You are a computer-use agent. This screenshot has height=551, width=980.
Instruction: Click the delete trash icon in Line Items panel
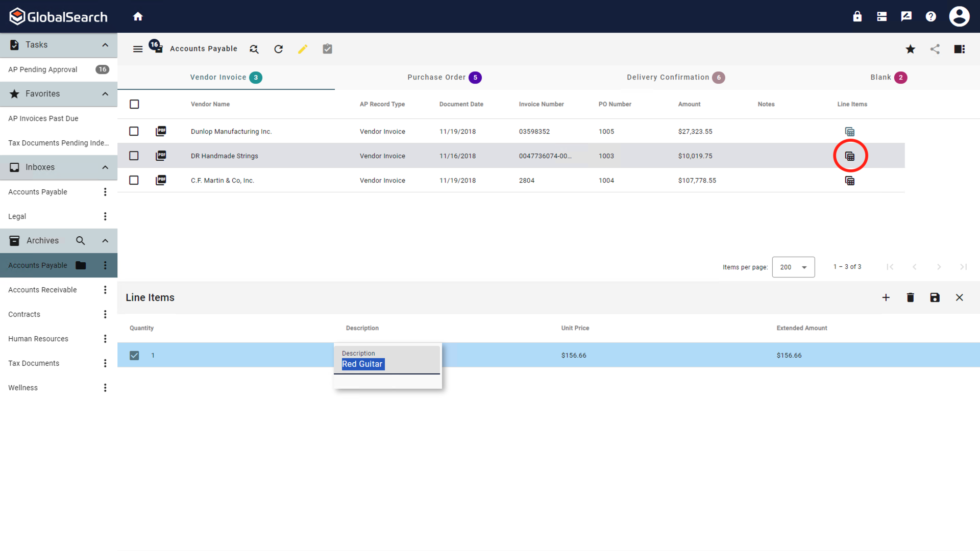[x=910, y=297]
